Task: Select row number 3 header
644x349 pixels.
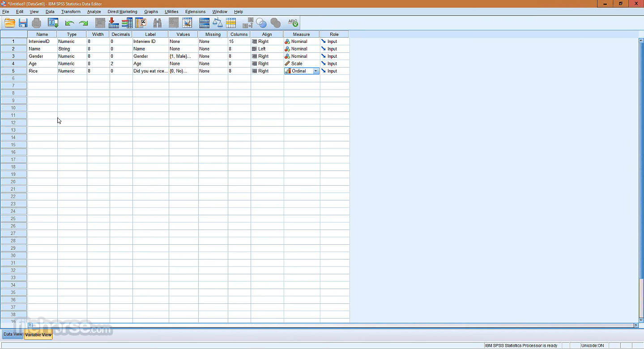Action: [x=13, y=56]
